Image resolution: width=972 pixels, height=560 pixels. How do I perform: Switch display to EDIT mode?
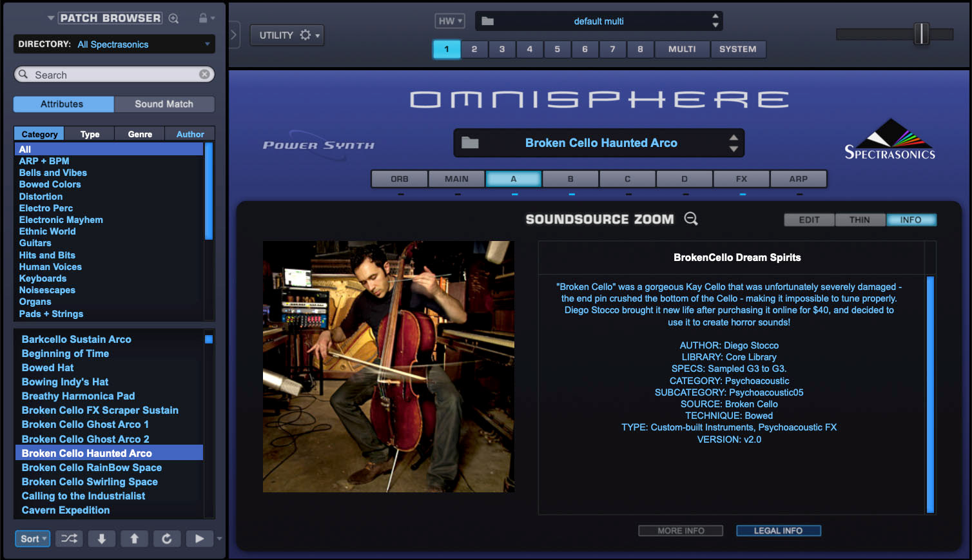(x=809, y=220)
